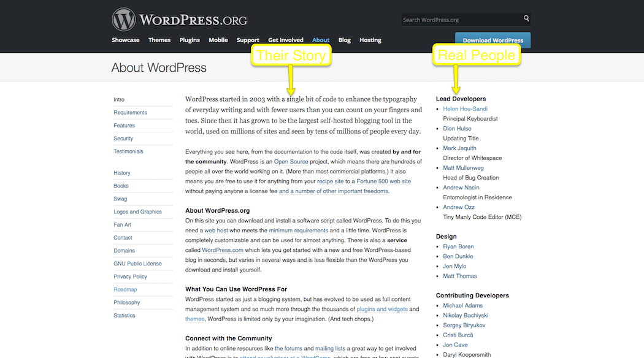Click the WordPress.org site title
644x358 pixels.
(x=193, y=20)
